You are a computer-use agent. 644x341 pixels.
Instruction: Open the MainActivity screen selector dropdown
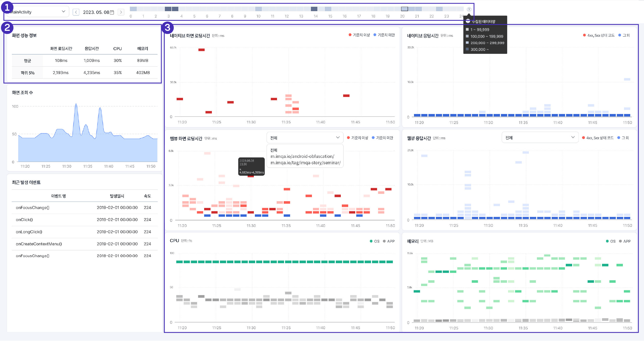point(37,12)
